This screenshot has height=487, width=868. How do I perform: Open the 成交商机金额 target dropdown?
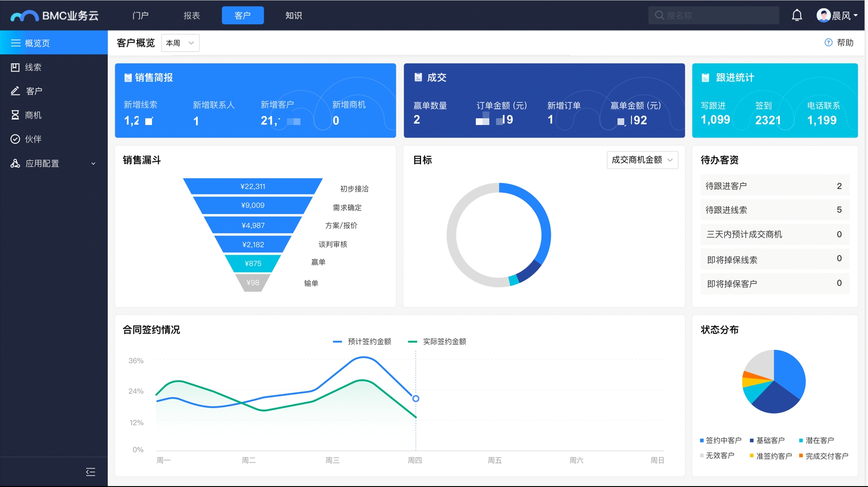tap(642, 160)
